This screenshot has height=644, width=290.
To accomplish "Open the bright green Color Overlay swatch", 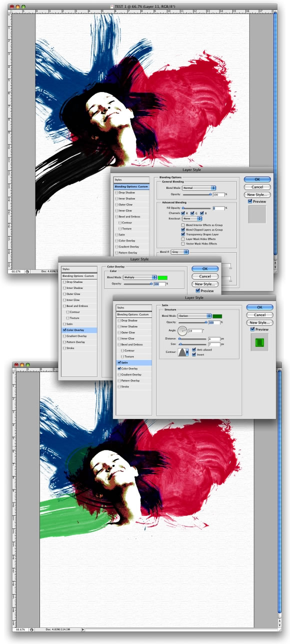I will (x=162, y=277).
